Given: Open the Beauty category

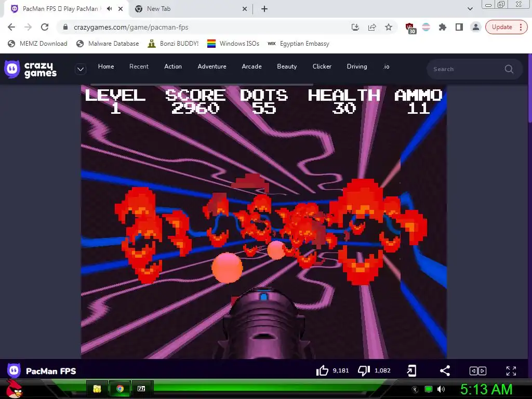Looking at the screenshot, I should coord(287,66).
